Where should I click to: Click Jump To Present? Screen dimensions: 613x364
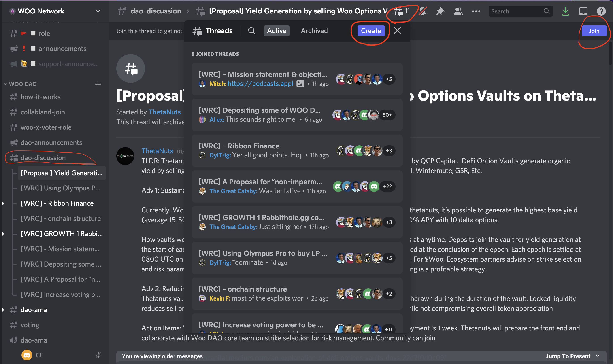coord(573,356)
